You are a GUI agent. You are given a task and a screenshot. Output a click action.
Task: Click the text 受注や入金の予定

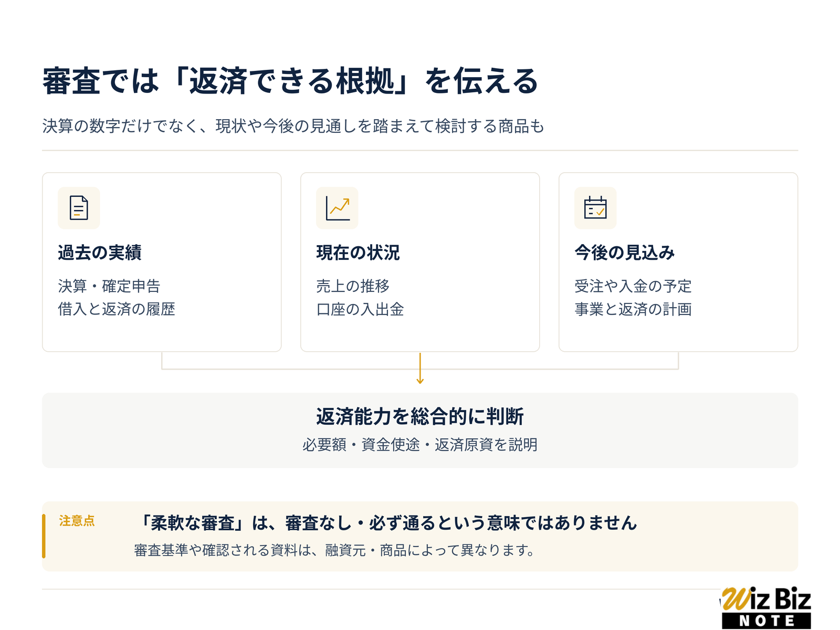[633, 286]
